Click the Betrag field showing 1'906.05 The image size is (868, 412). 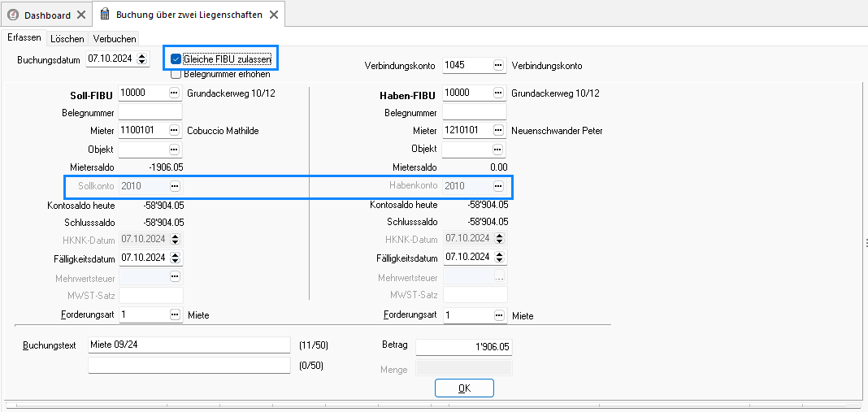[x=464, y=347]
